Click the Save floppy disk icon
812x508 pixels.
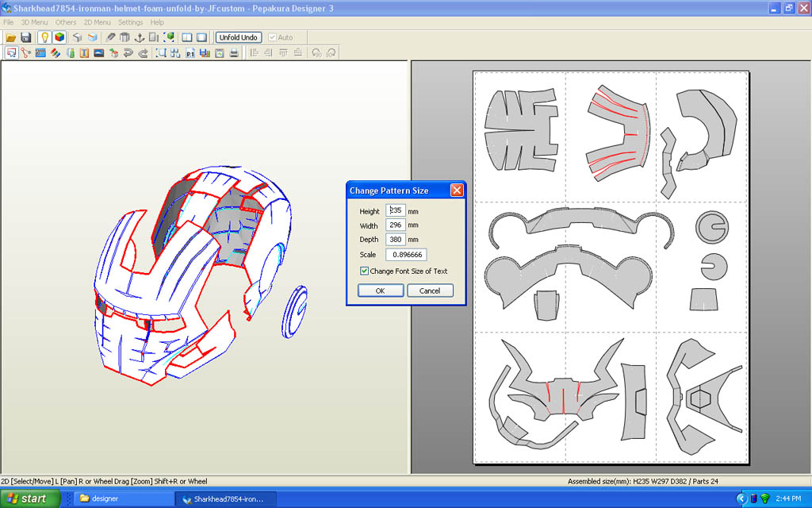pos(26,37)
